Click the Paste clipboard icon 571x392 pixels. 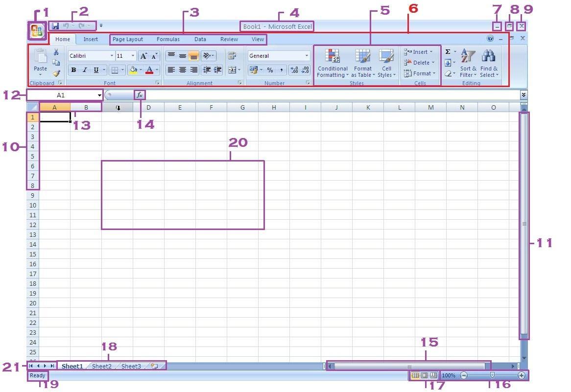click(41, 56)
